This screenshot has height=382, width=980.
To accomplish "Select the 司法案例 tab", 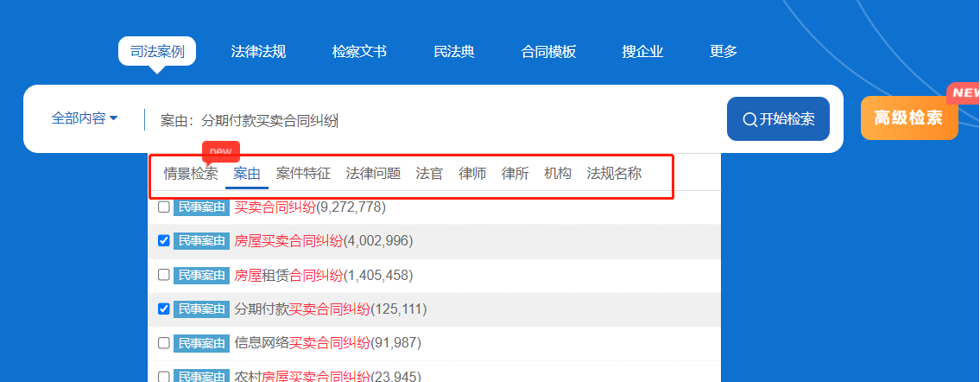I will (157, 52).
